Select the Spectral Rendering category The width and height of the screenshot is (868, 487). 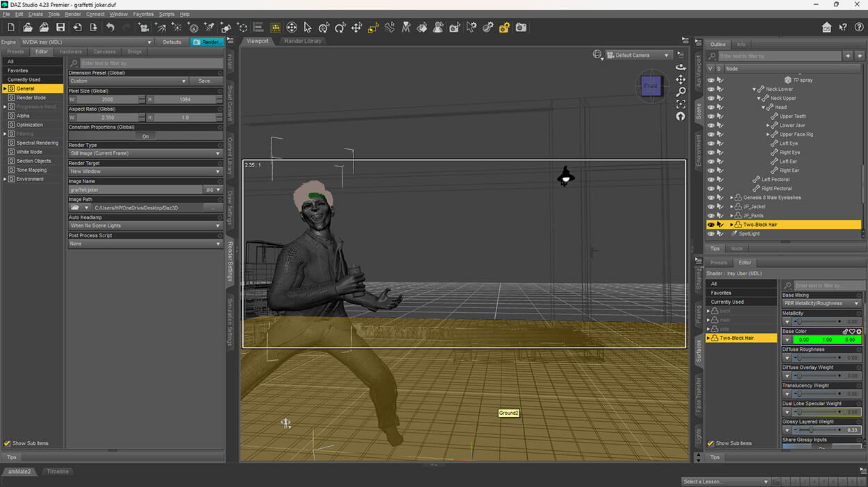37,143
